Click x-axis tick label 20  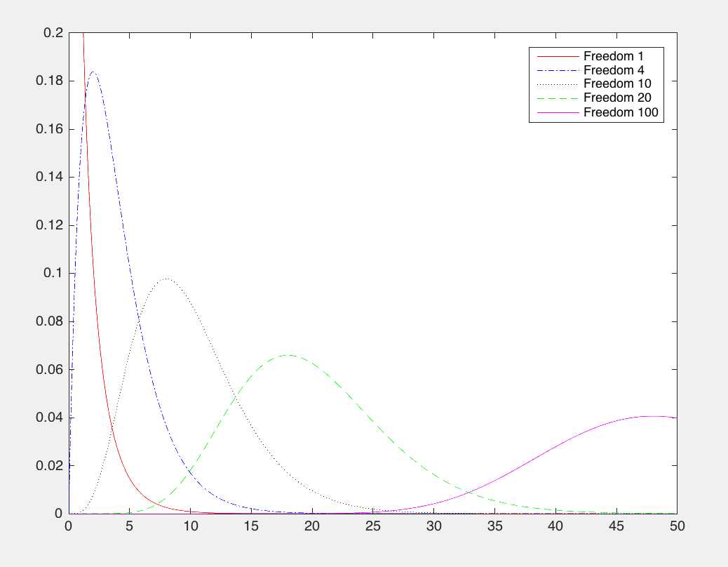[313, 526]
